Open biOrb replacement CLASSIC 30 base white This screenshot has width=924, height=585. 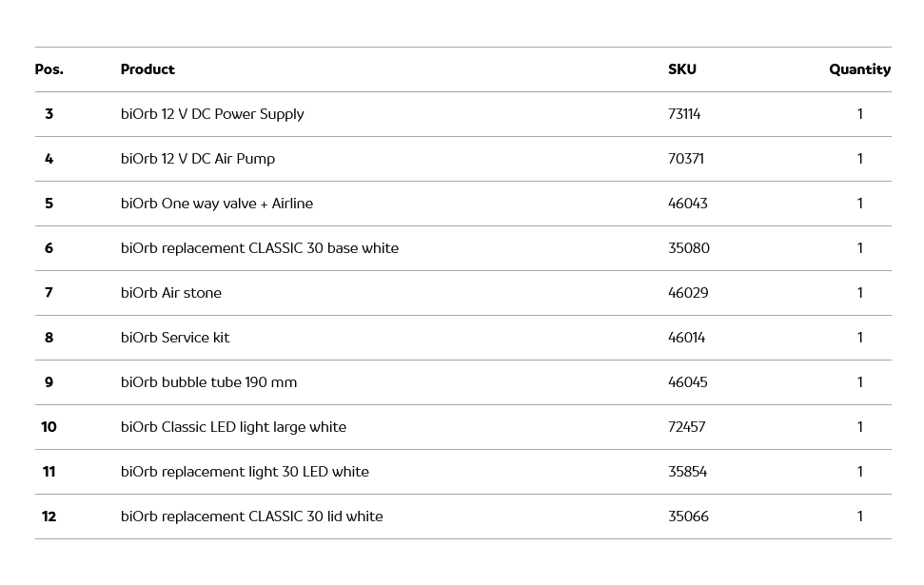pyautogui.click(x=260, y=248)
